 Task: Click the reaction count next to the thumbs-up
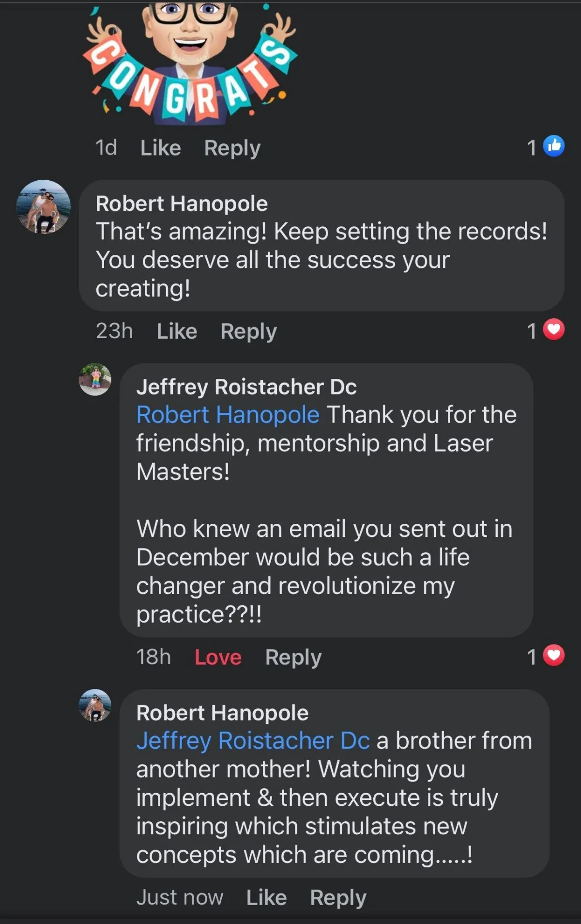(532, 147)
